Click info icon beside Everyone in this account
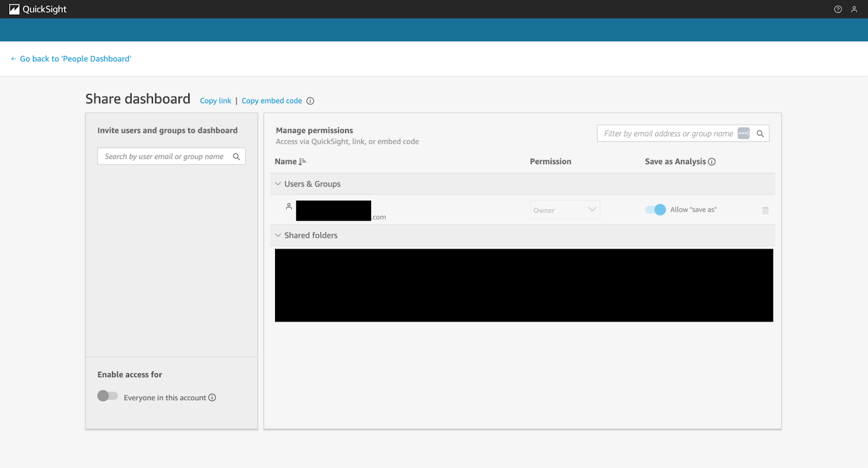 tap(212, 398)
